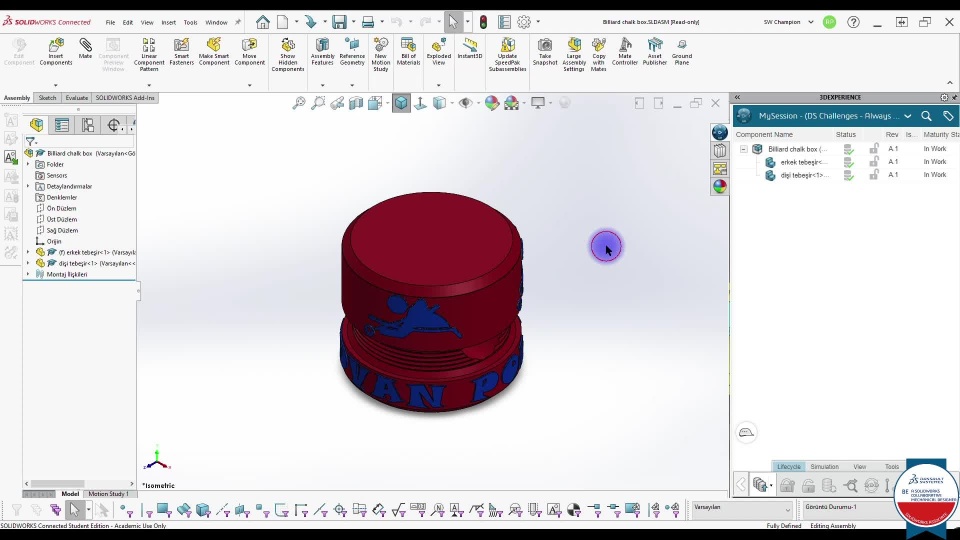Open the View menu
This screenshot has height=540, width=960.
(147, 22)
